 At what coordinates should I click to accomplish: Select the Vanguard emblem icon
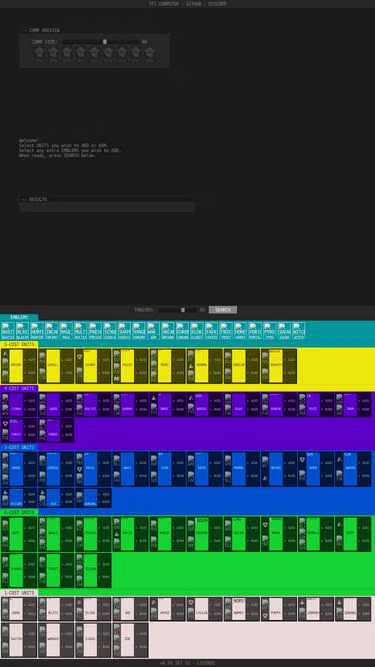click(x=139, y=331)
